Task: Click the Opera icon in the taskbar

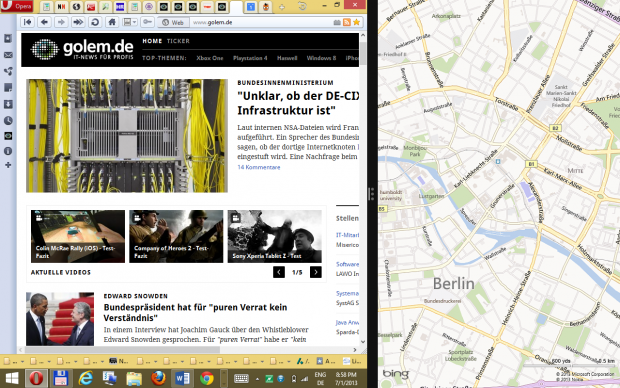Action: pyautogui.click(x=36, y=379)
